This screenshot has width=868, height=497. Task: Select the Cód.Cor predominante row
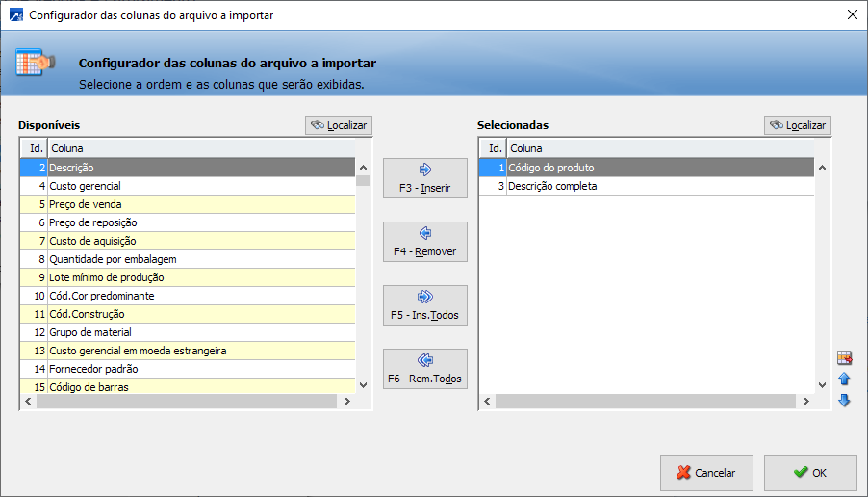[188, 296]
